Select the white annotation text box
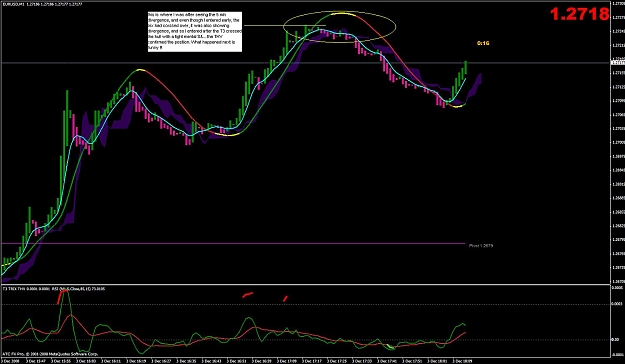 click(195, 31)
